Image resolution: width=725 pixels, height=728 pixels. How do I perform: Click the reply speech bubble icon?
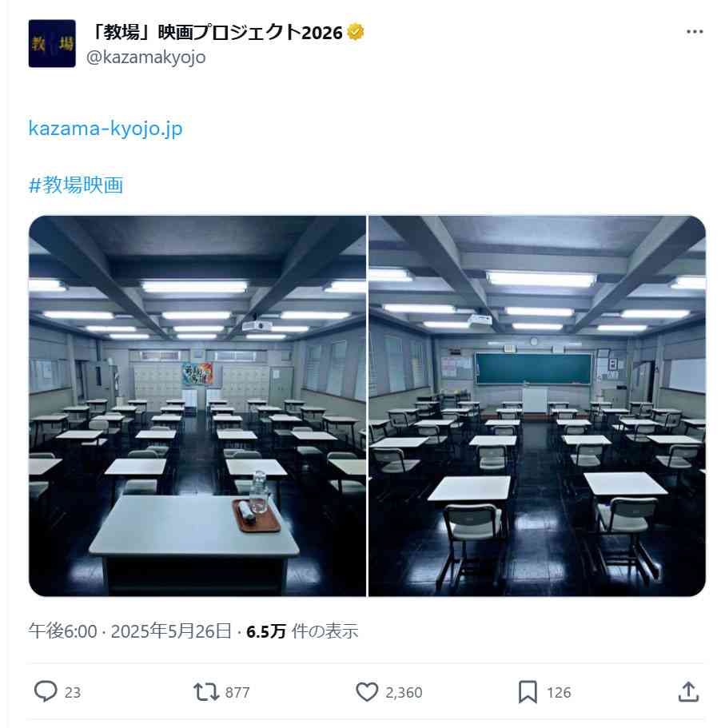[x=46, y=691]
